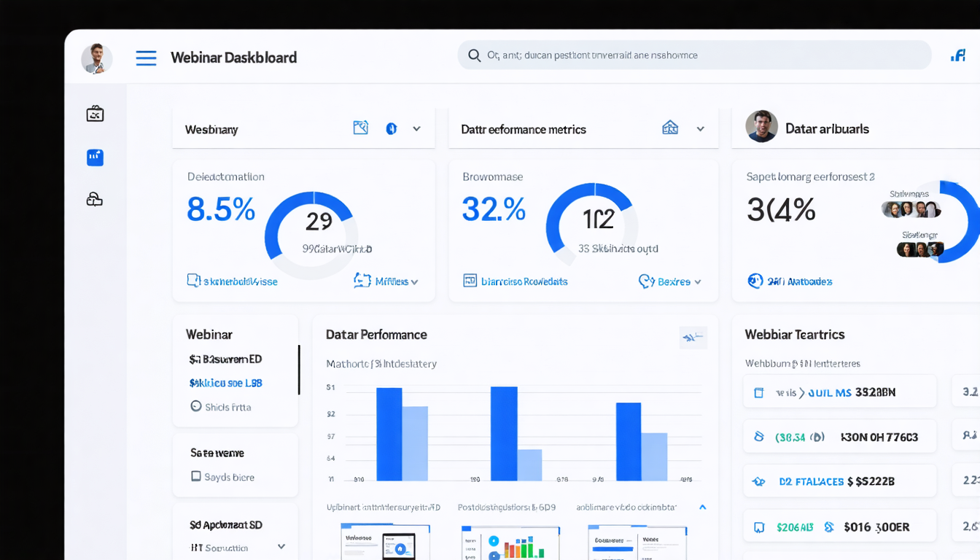
Task: Click the 3(4% value in the third card
Action: point(781,210)
